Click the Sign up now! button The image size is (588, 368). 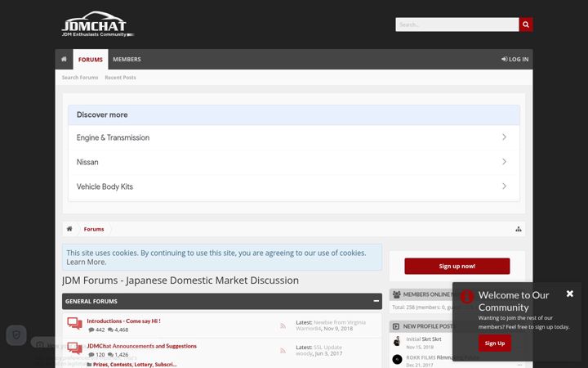coord(457,266)
